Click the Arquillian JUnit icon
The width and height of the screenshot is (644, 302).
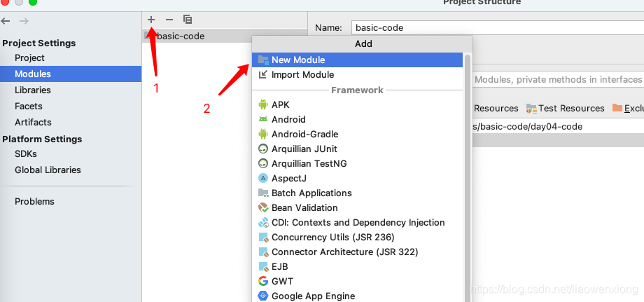[263, 149]
